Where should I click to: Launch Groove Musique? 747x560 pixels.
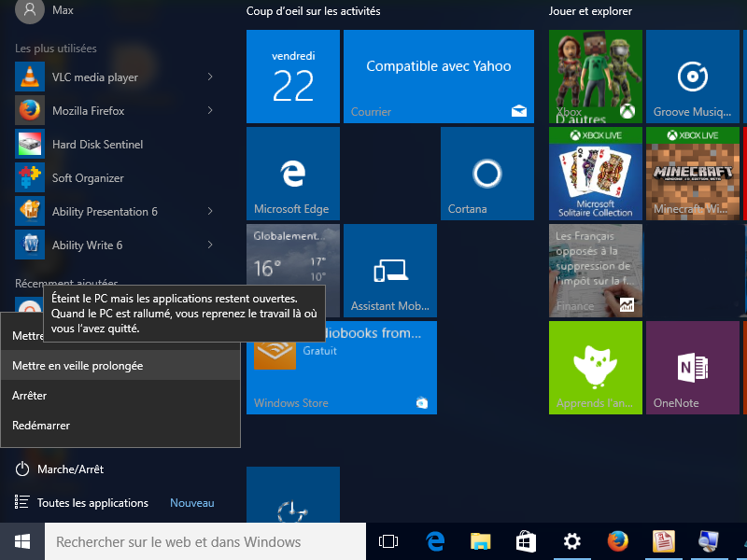(692, 77)
